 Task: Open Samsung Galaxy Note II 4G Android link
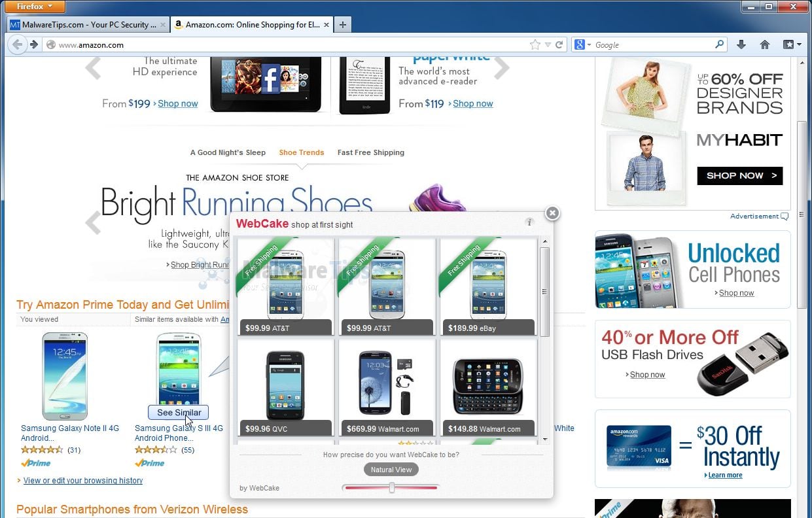(70, 433)
